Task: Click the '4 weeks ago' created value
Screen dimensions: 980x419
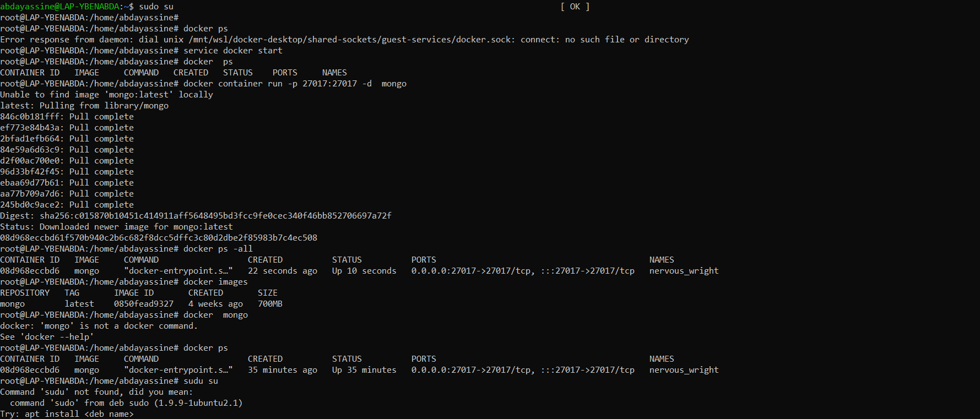Action: point(215,304)
